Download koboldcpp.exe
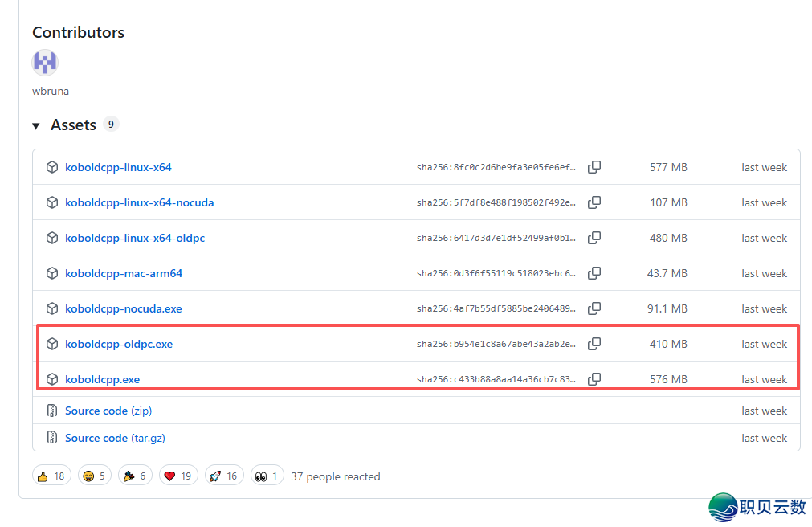 coord(102,379)
